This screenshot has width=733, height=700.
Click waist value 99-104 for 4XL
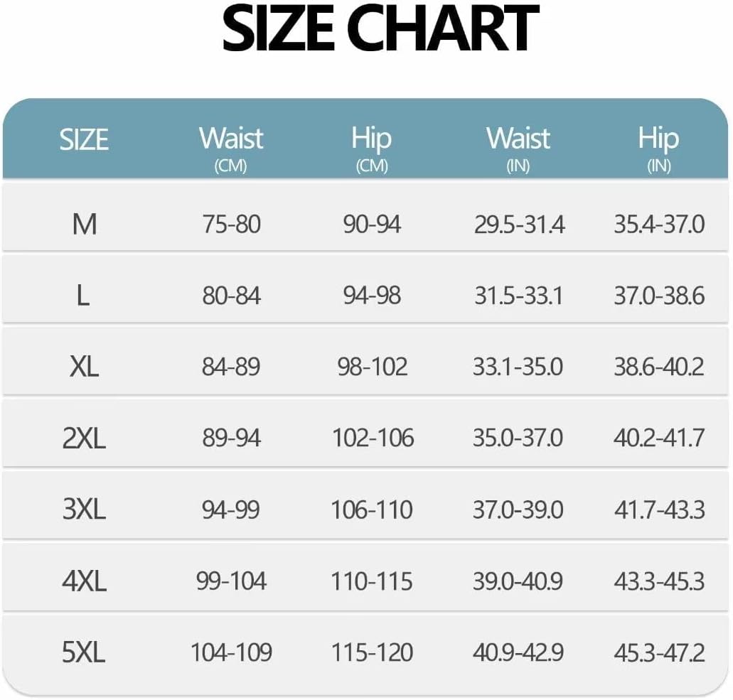(231, 581)
